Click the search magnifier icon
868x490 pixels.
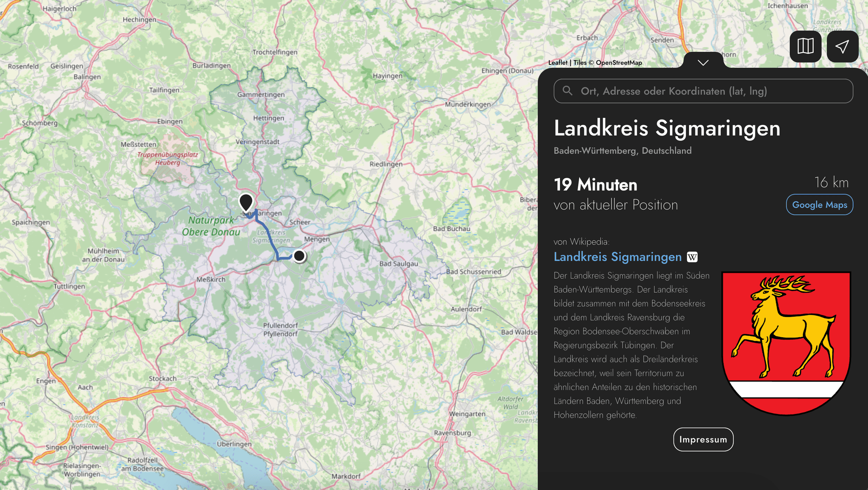568,91
